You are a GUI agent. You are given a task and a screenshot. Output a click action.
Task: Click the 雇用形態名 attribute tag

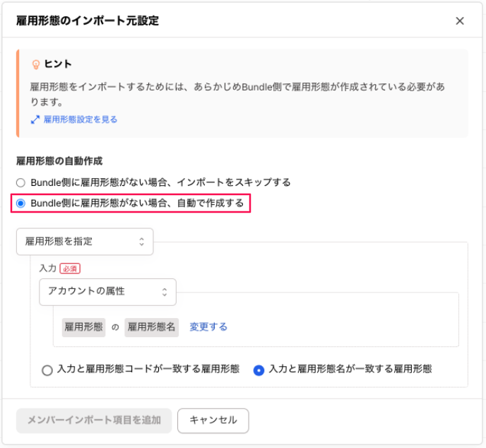151,327
